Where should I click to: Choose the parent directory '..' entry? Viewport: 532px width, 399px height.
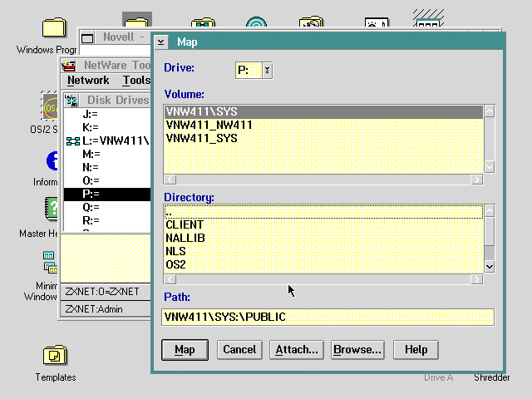(323, 212)
